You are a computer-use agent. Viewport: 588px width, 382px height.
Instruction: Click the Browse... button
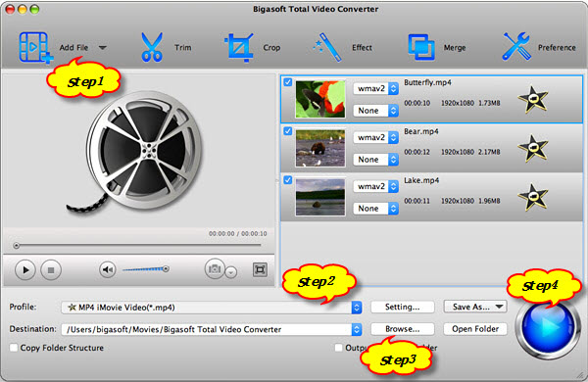(x=403, y=329)
